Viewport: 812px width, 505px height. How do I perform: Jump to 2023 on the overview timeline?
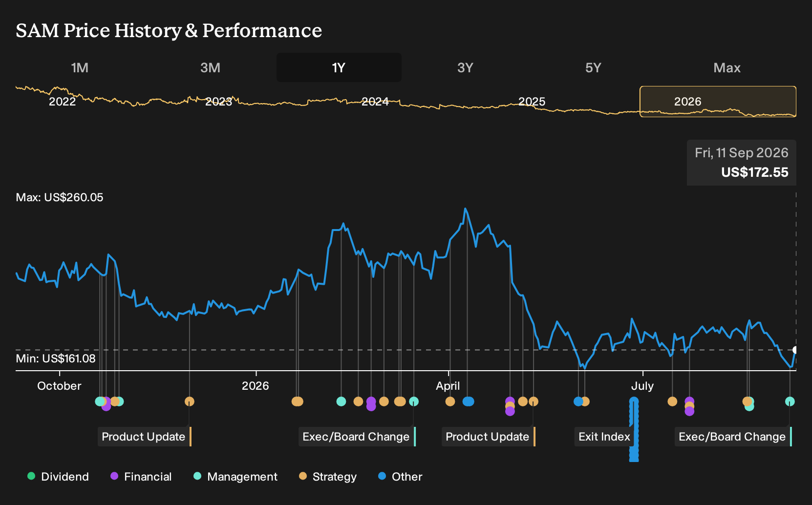click(218, 102)
